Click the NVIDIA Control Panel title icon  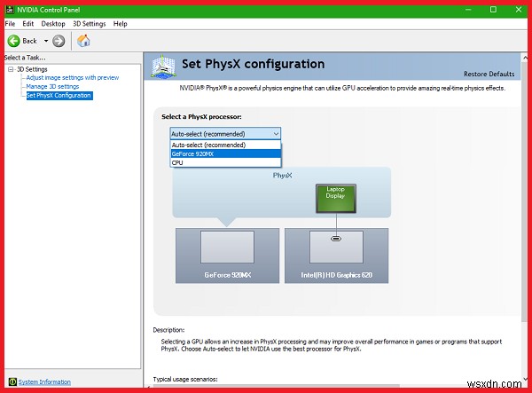click(x=10, y=10)
